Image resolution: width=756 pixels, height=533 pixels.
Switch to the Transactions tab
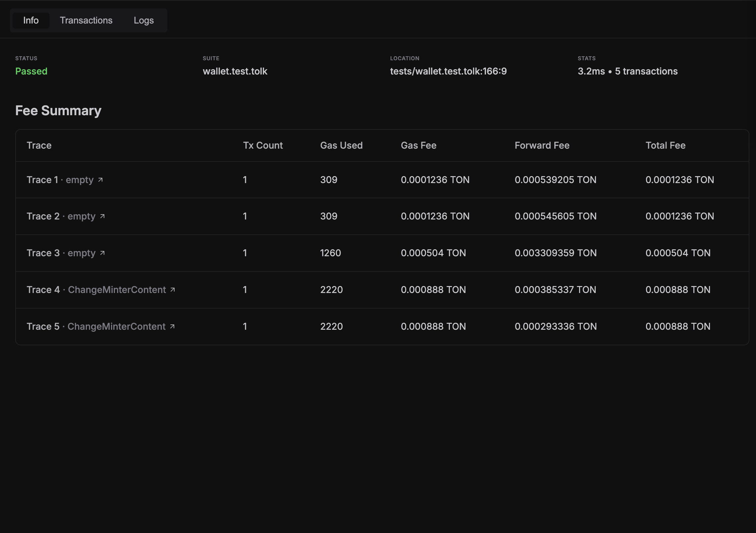[86, 21]
